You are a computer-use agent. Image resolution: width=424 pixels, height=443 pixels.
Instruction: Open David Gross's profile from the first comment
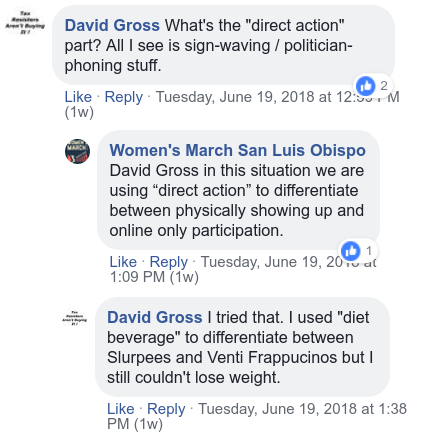[x=112, y=26]
